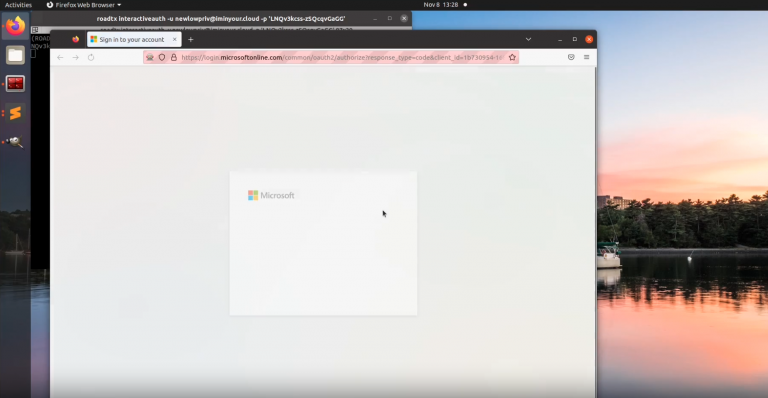Close the Firefox window

[x=589, y=39]
